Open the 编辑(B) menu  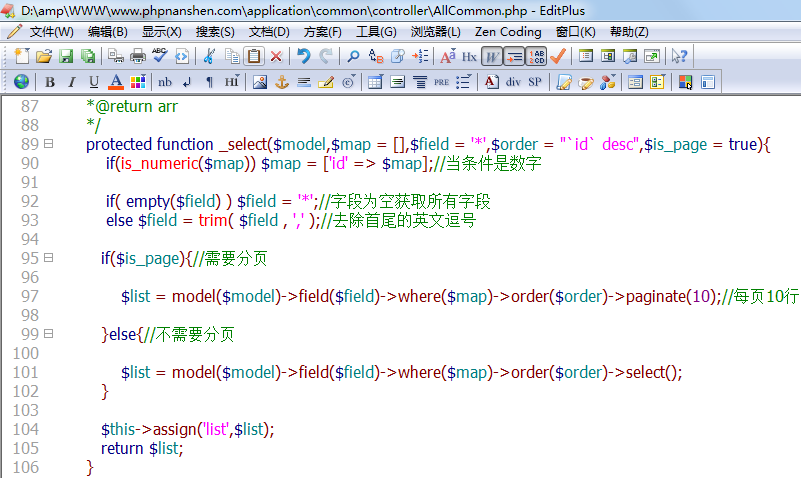(x=107, y=32)
